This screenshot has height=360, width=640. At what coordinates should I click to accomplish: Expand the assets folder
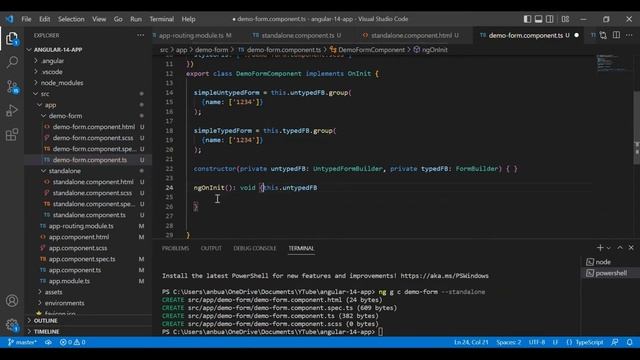point(53,292)
